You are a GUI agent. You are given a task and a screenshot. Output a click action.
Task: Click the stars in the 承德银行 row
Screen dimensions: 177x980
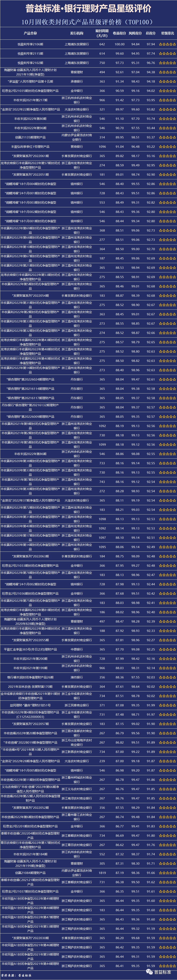click(x=167, y=81)
